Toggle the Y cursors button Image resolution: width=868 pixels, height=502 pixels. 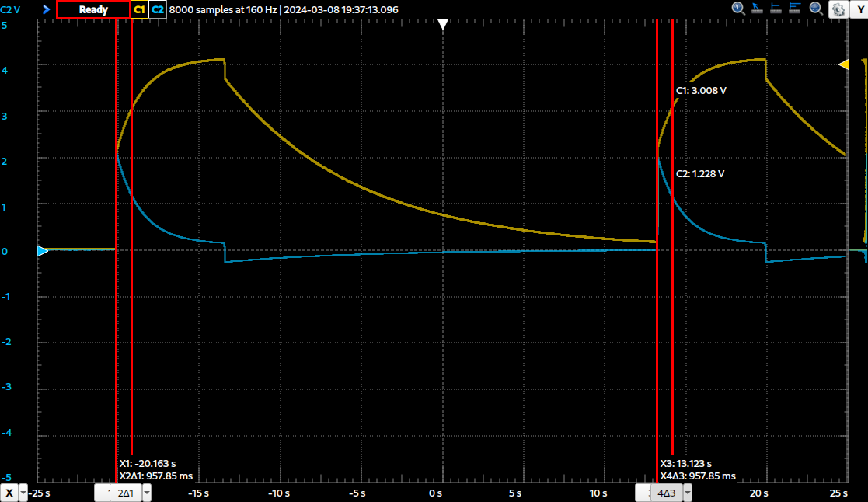point(859,9)
